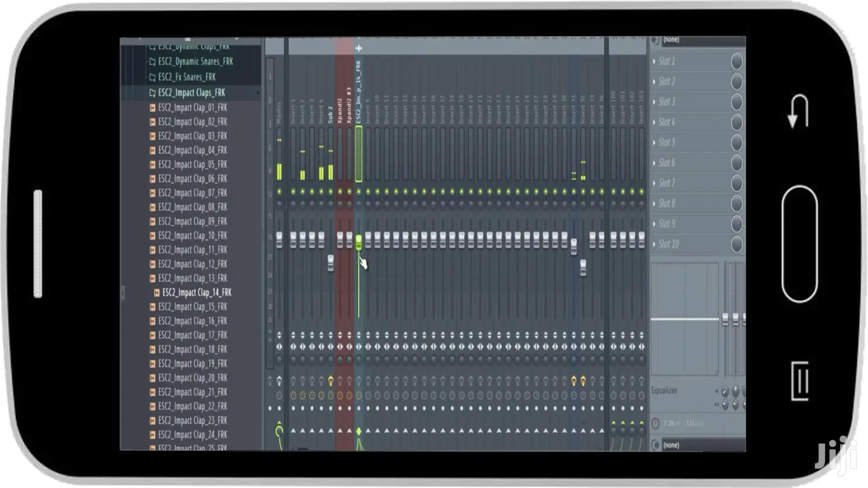Screen dimensions: 868x488
Task: Click the latency clock icon on Insert 1
Action: point(293,396)
